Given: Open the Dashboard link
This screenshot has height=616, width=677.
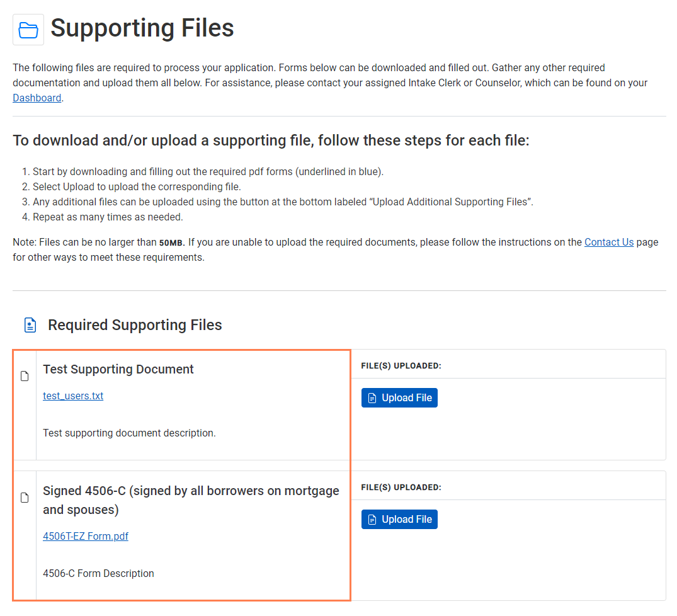Looking at the screenshot, I should coord(37,98).
